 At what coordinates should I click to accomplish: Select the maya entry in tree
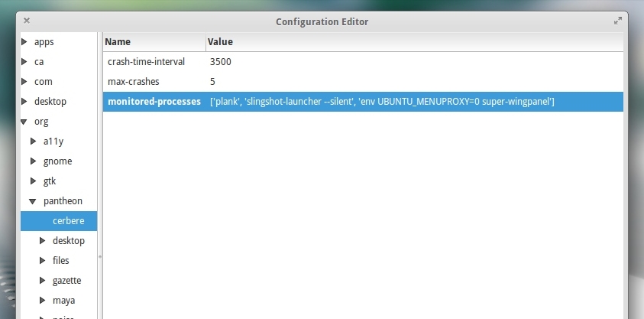point(63,301)
